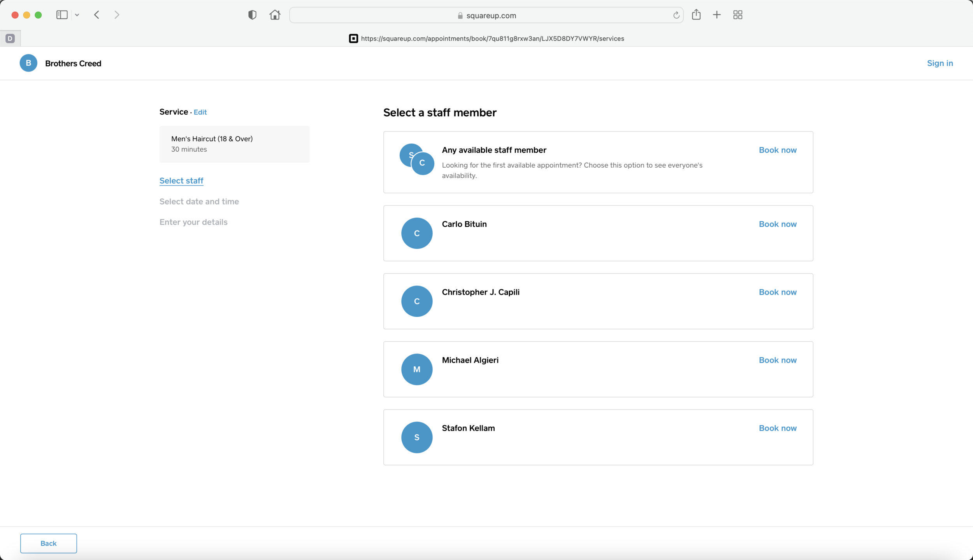Click the Sign in link
This screenshot has width=973, height=560.
tap(940, 63)
